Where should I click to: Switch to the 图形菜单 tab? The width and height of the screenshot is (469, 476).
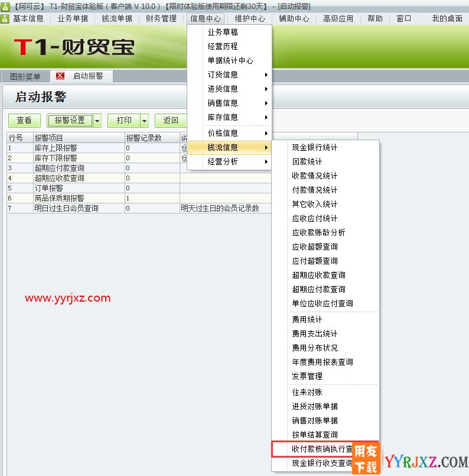(25, 76)
